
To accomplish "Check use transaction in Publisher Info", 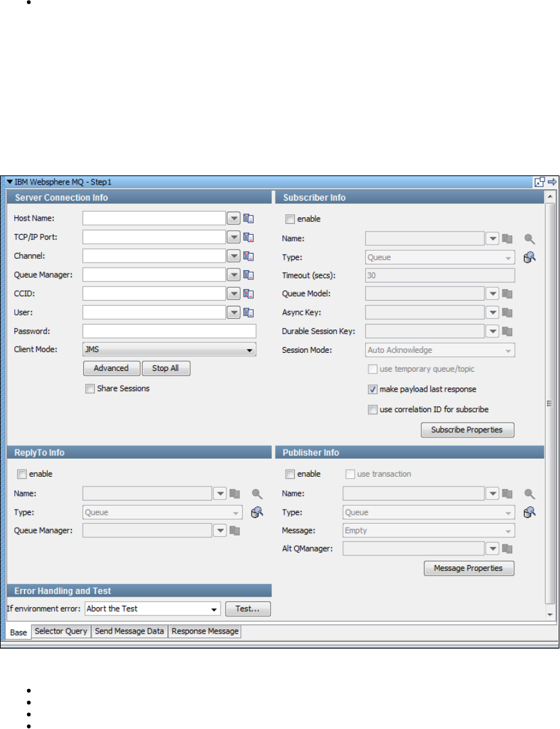I will pos(350,474).
